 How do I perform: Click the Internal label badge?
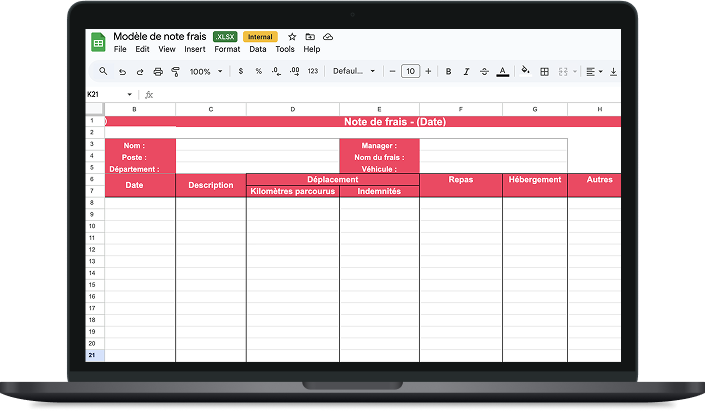[x=260, y=37]
